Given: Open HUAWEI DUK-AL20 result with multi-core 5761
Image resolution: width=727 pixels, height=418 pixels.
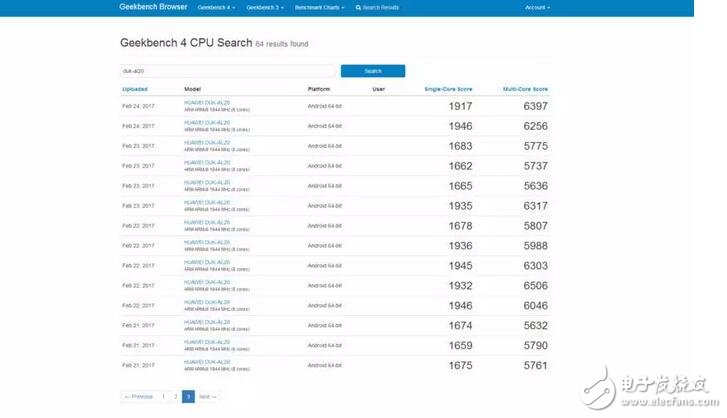Looking at the screenshot, I should pos(207,363).
